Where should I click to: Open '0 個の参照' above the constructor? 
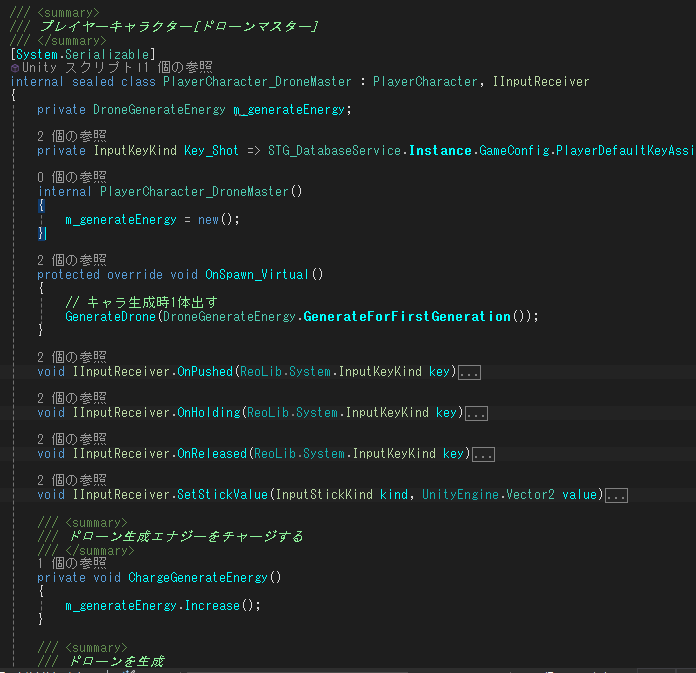pos(72,178)
